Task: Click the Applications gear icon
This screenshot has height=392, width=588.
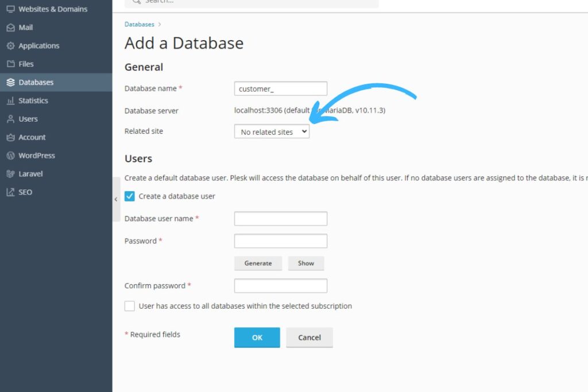Action: tap(10, 46)
